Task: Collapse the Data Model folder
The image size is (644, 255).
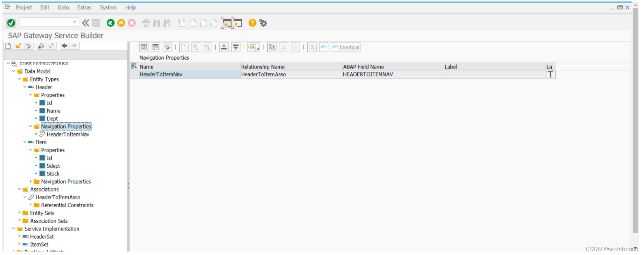Action: point(14,71)
